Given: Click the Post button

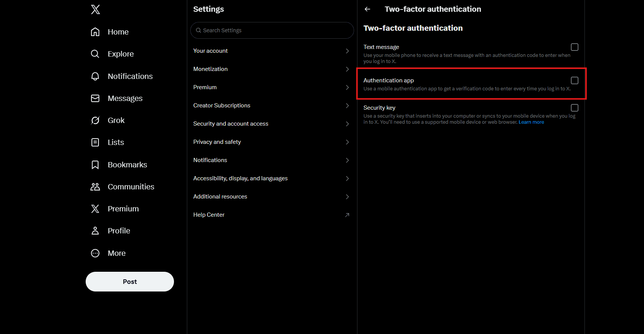Looking at the screenshot, I should click(x=129, y=281).
